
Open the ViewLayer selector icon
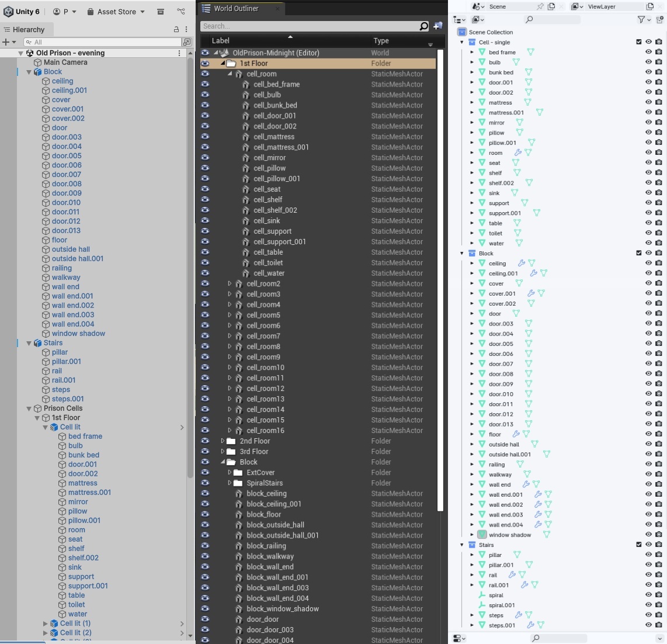(x=577, y=6)
